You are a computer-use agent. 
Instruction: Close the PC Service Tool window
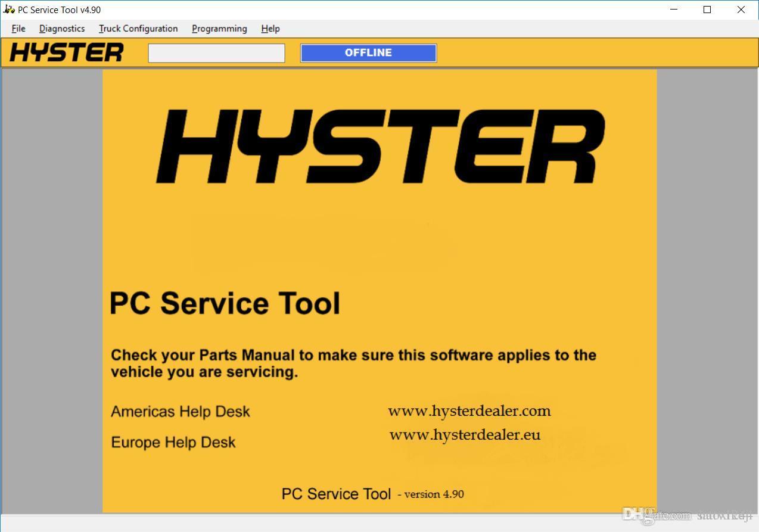point(741,10)
